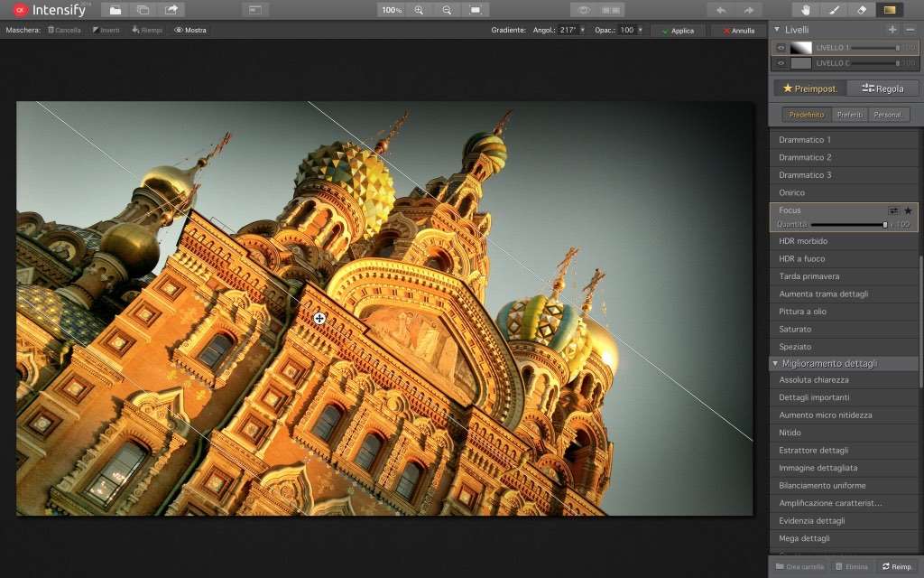
Task: Adjust the Focus Quantità slider
Action: click(884, 225)
